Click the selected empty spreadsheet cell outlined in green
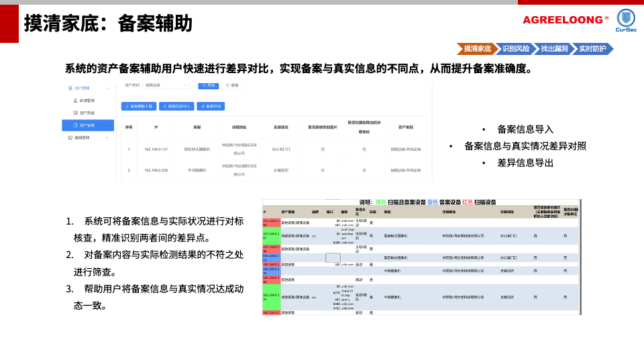 [x=333, y=257]
